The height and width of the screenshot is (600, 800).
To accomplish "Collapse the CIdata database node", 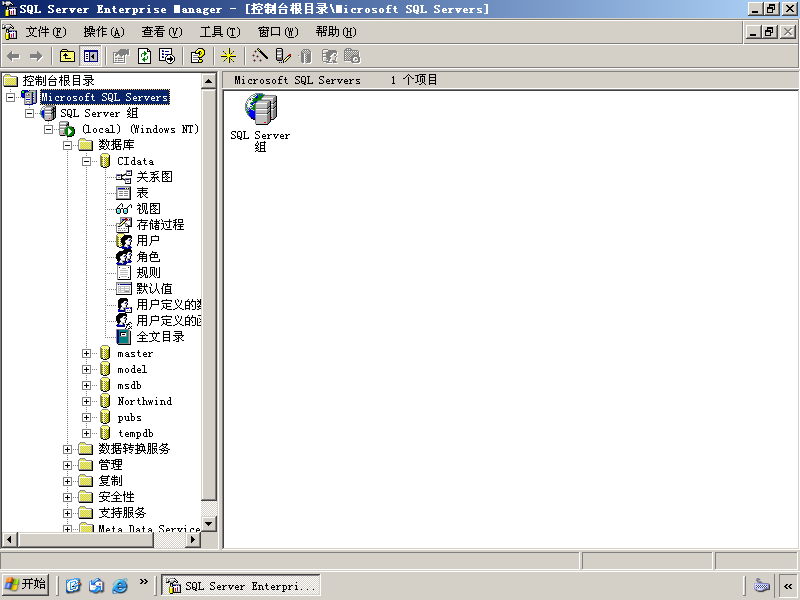I will point(87,161).
